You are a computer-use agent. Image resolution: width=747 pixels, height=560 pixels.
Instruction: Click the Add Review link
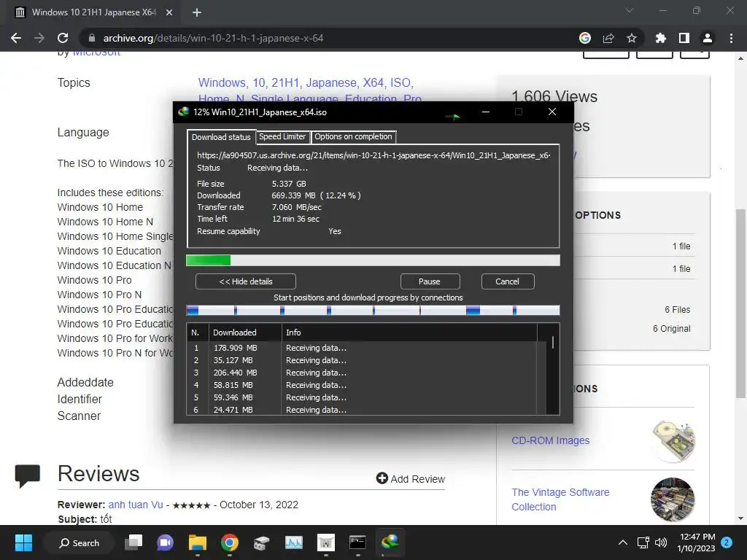[x=411, y=478]
